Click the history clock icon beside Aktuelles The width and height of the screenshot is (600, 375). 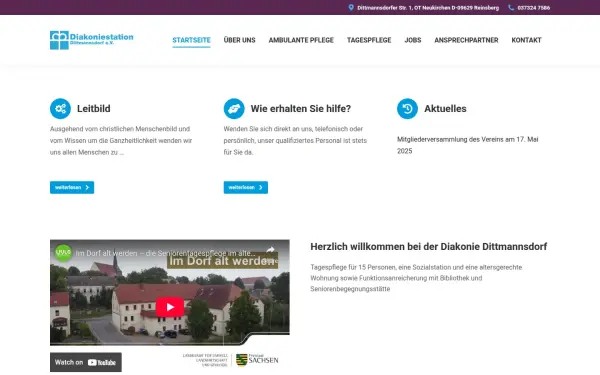(408, 109)
